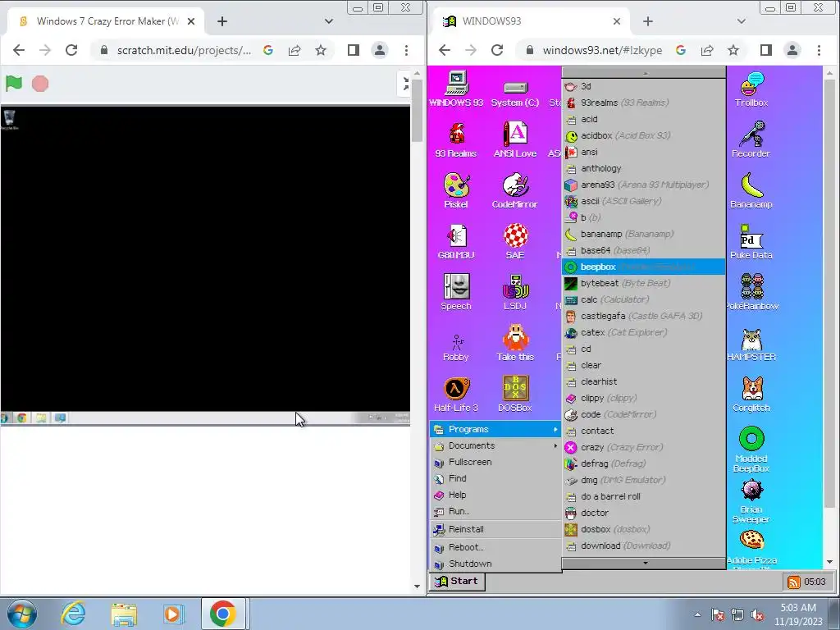Open the Trollbox desktop icon

click(x=751, y=89)
